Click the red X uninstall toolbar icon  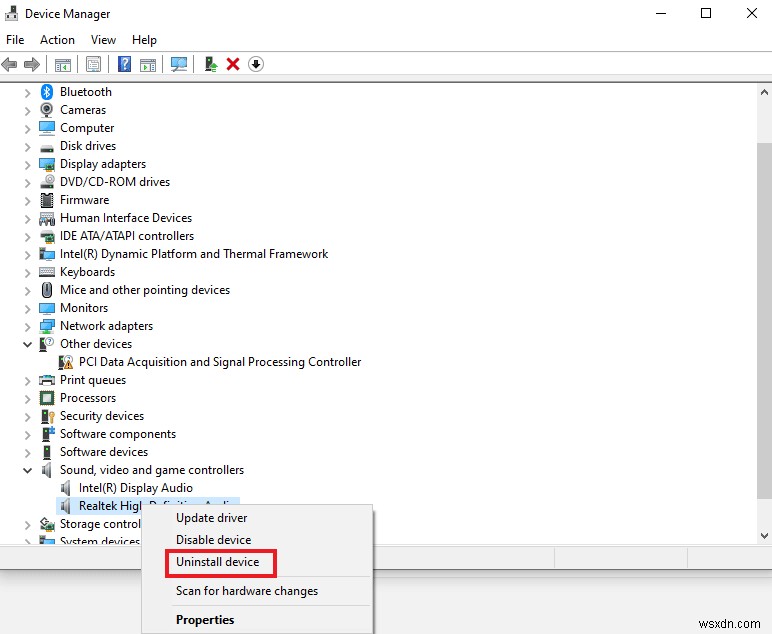click(233, 64)
